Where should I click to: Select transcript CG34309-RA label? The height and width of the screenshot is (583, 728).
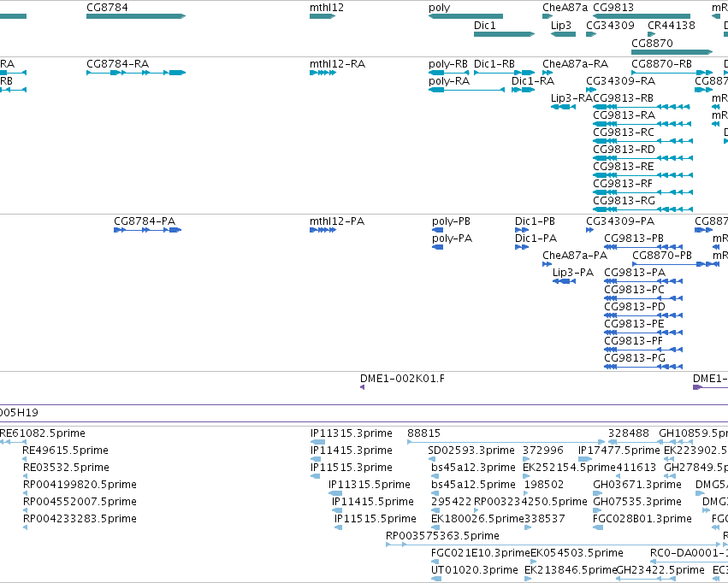tap(621, 81)
